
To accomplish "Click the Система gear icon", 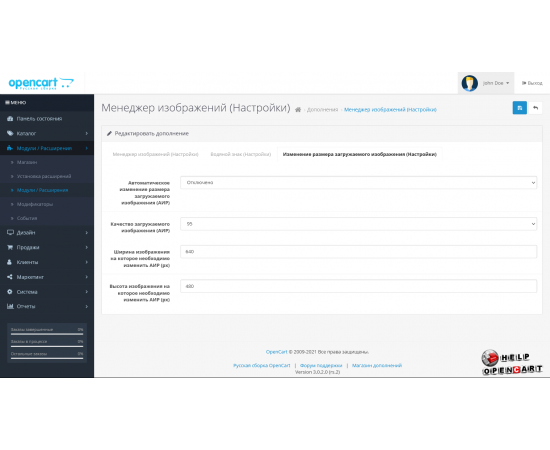I will click(10, 292).
